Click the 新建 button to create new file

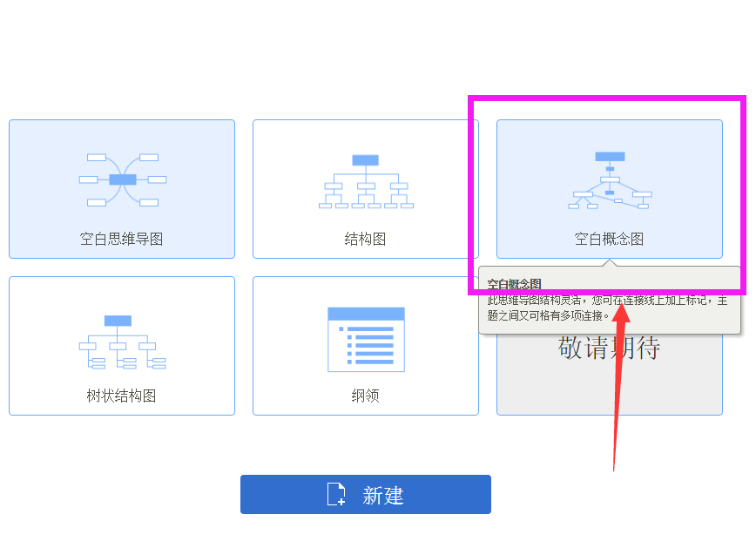(x=365, y=494)
